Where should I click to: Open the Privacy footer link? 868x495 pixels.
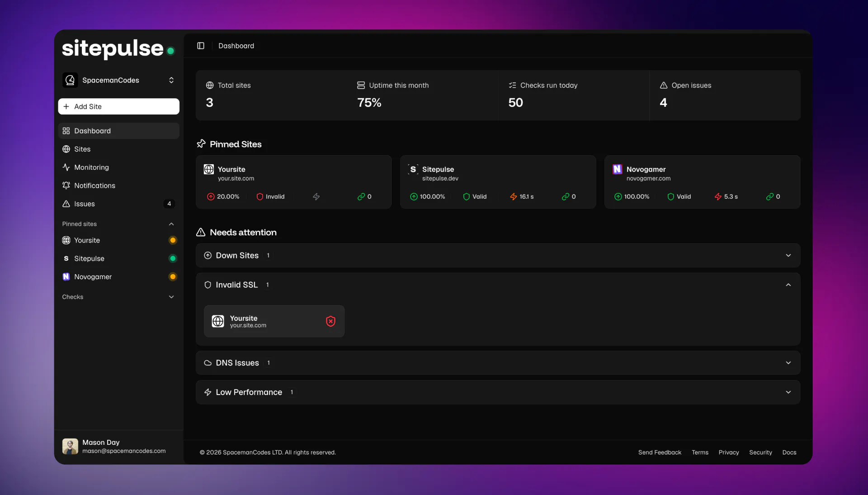729,452
